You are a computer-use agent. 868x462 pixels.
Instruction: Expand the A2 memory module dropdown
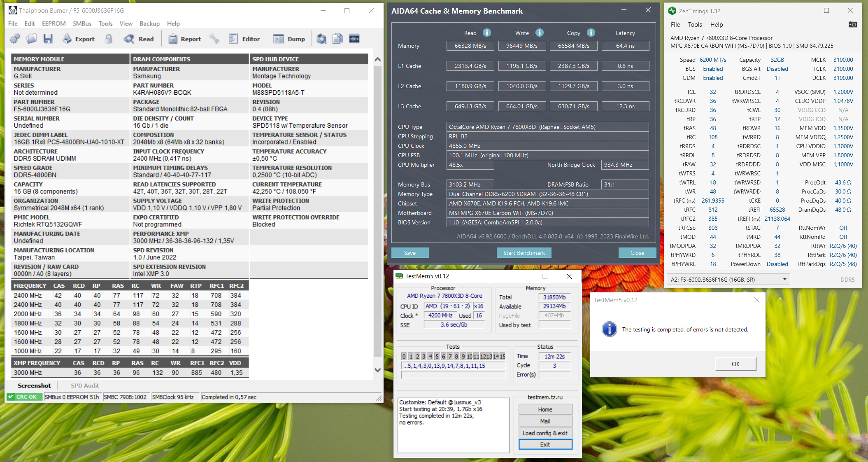[784, 279]
